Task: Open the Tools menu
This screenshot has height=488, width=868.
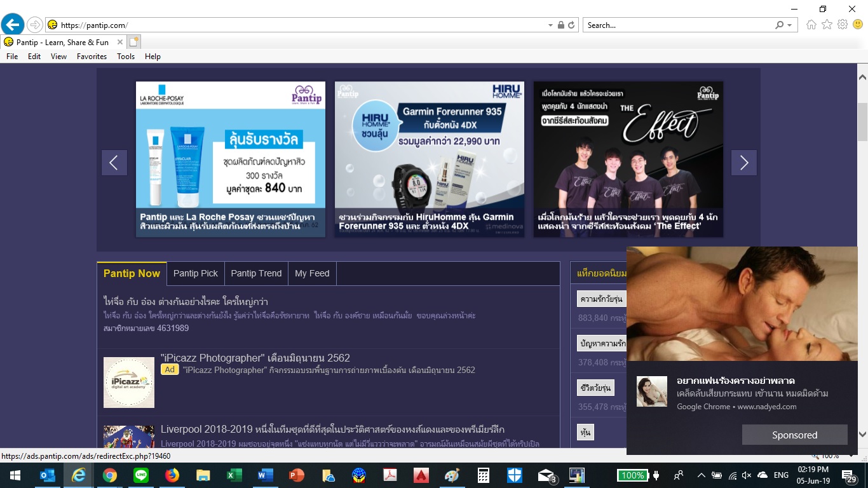Action: click(x=126, y=57)
